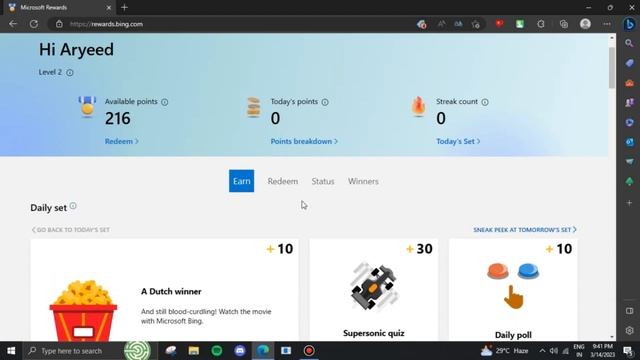
Task: Add this page to favorites
Action: (x=476, y=24)
